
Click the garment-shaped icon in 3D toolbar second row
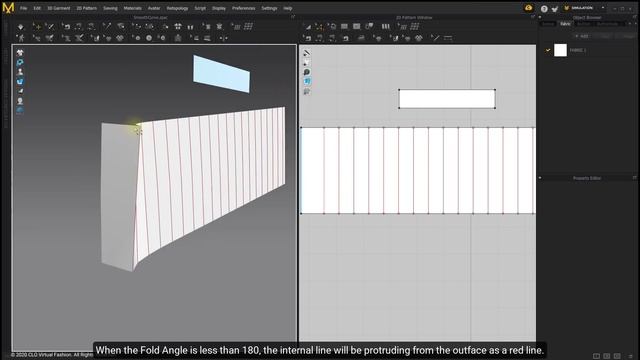tap(178, 38)
